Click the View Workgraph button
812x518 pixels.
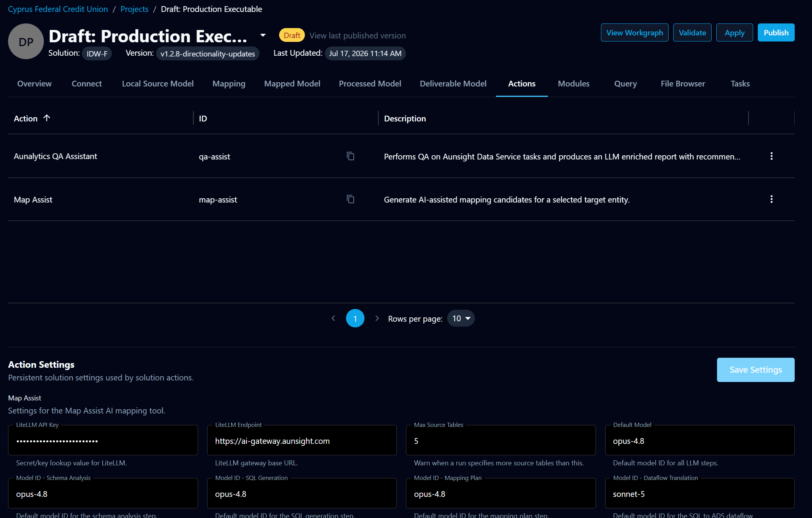pyautogui.click(x=634, y=33)
